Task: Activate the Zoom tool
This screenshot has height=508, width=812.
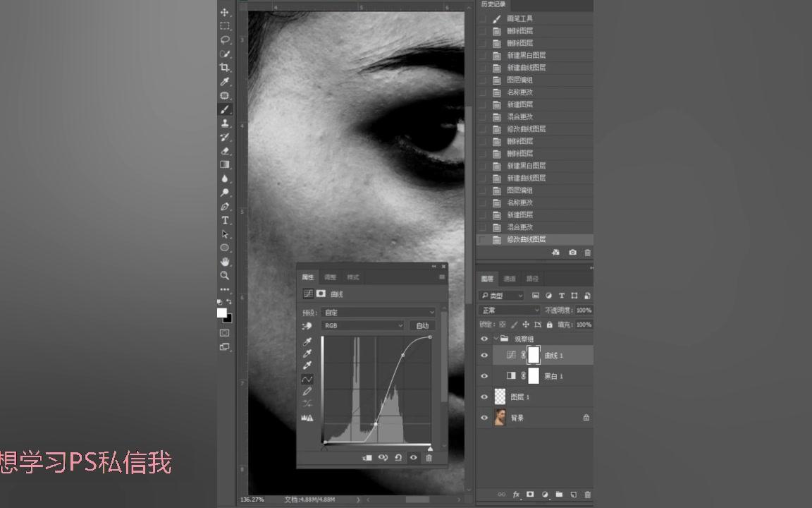Action: point(226,276)
